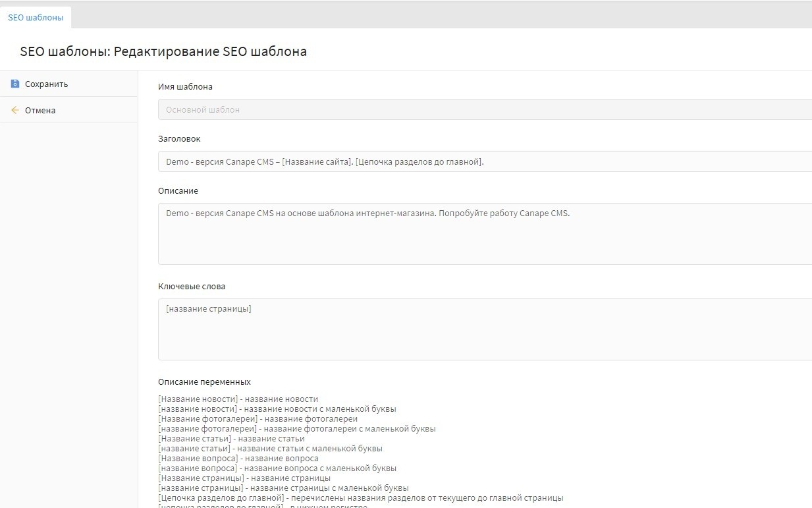Click the Описание переменных heading
This screenshot has height=508, width=812.
pos(204,381)
